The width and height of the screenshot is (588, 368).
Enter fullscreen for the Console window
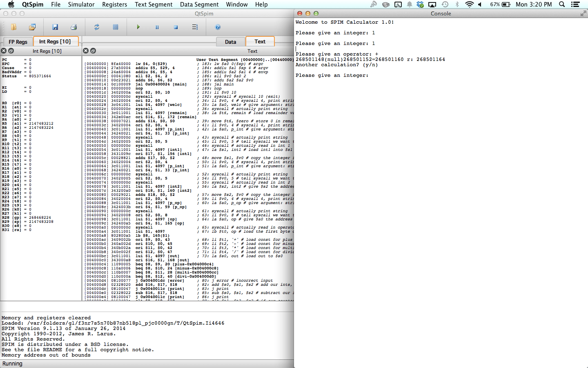583,13
